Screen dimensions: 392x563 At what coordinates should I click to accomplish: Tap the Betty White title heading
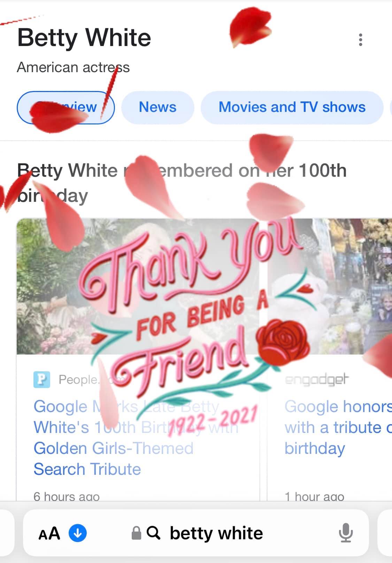84,38
